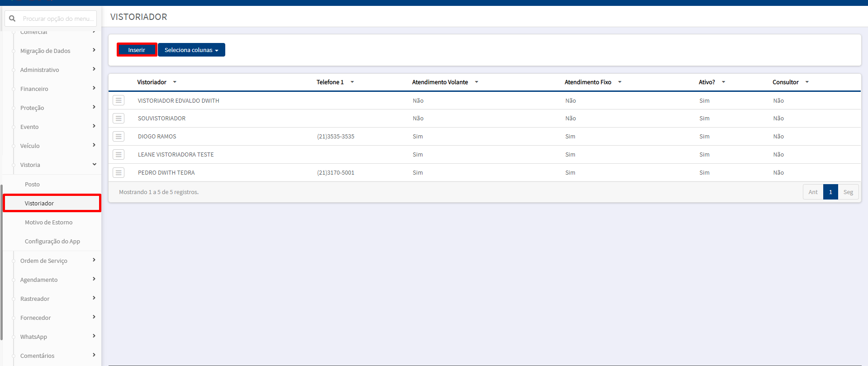Select SOUVISTORIADOR name cell
This screenshot has width=868, height=366.
point(162,119)
